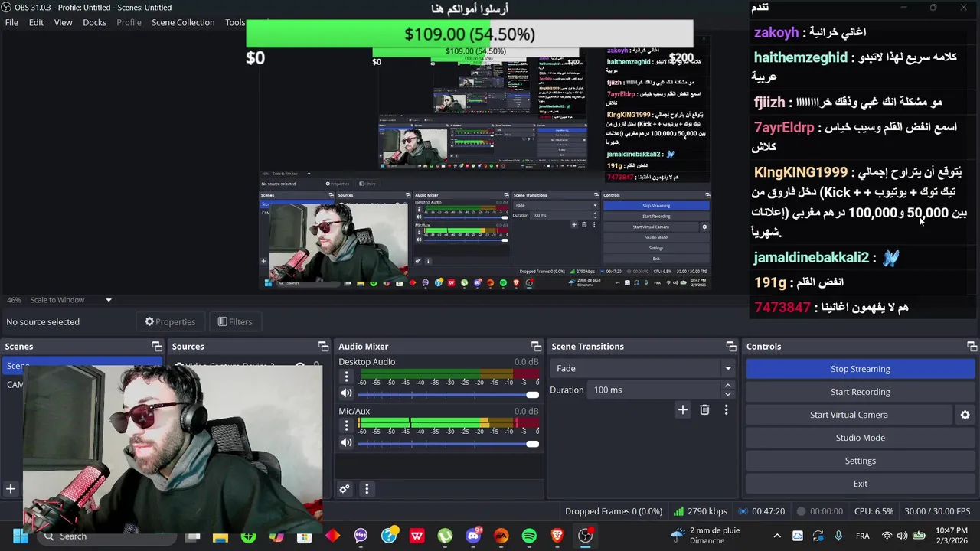Open File Explorer from the taskbar
This screenshot has height=551, width=980.
[x=220, y=536]
